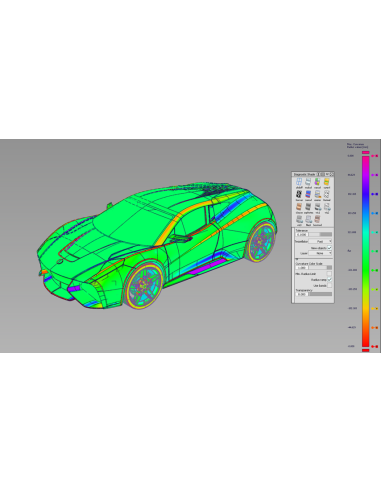This screenshot has height=492, width=381.
Task: Select the red marker at the ramp bottom
Action: (375, 346)
